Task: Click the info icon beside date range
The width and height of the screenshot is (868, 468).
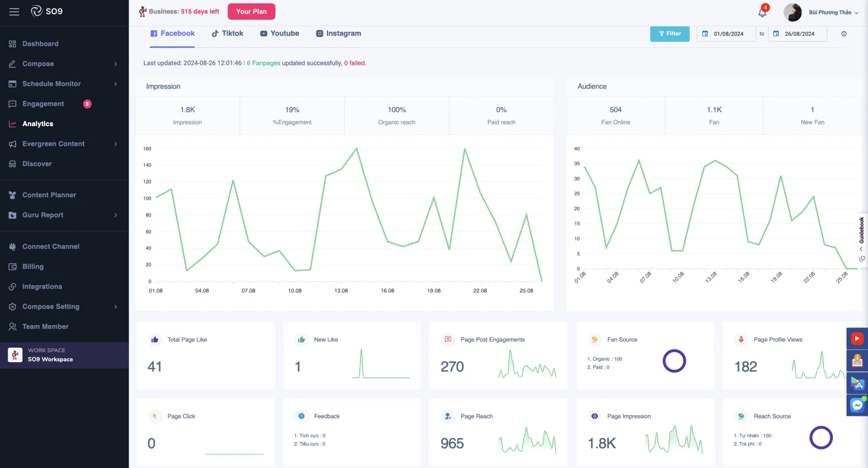Action: 844,34
